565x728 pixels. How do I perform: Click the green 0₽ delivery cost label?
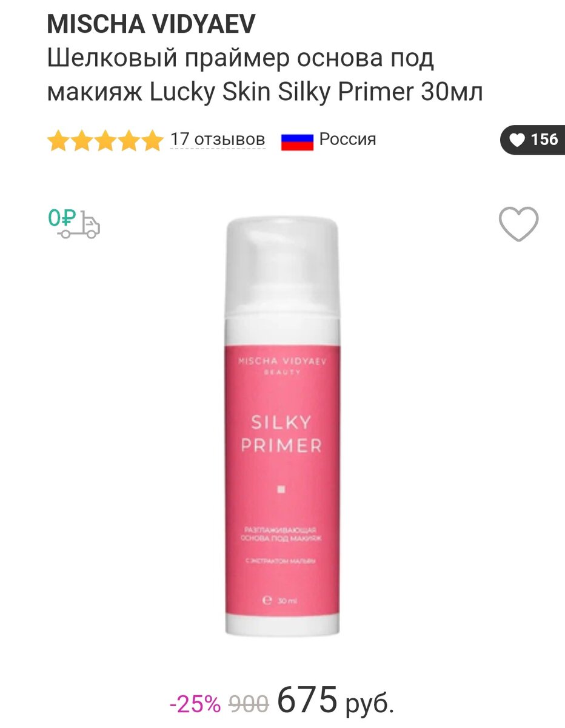[x=61, y=218]
